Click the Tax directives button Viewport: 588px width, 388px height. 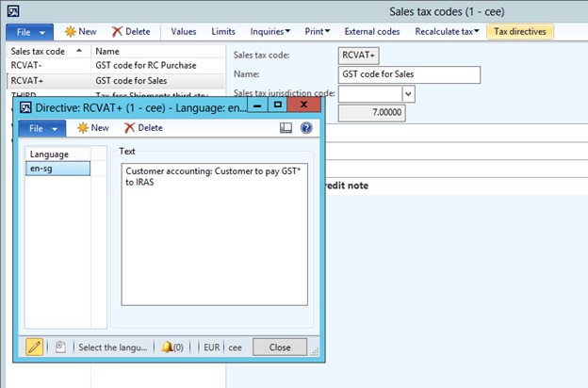pyautogui.click(x=520, y=31)
